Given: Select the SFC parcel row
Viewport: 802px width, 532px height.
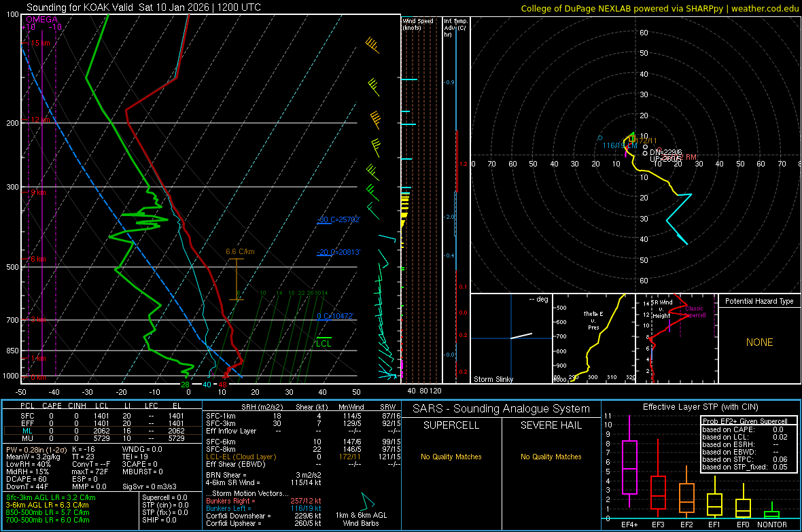Looking at the screenshot, I should tap(103, 416).
